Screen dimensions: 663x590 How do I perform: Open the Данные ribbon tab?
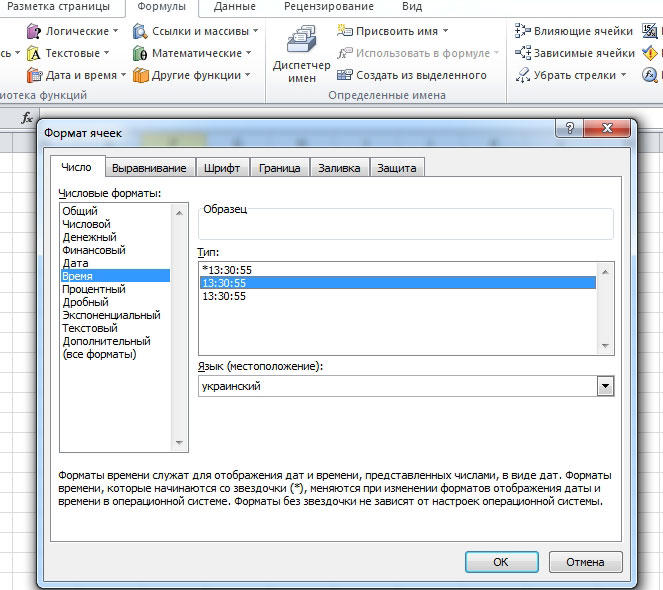pyautogui.click(x=233, y=7)
